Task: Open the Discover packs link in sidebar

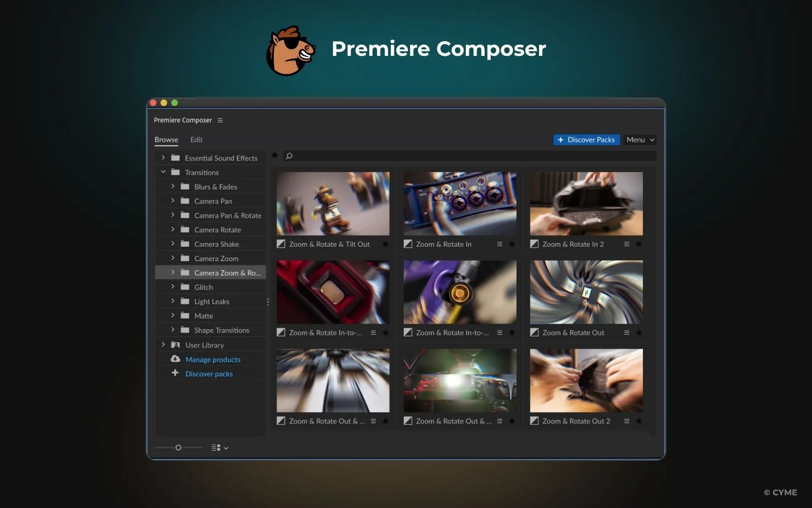Action: point(209,373)
